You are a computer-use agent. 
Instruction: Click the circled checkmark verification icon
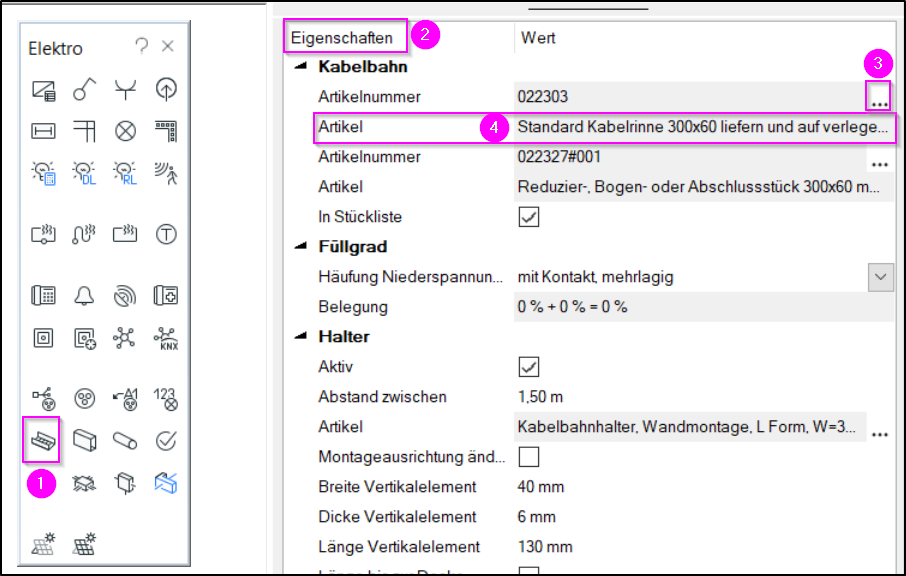click(x=166, y=441)
